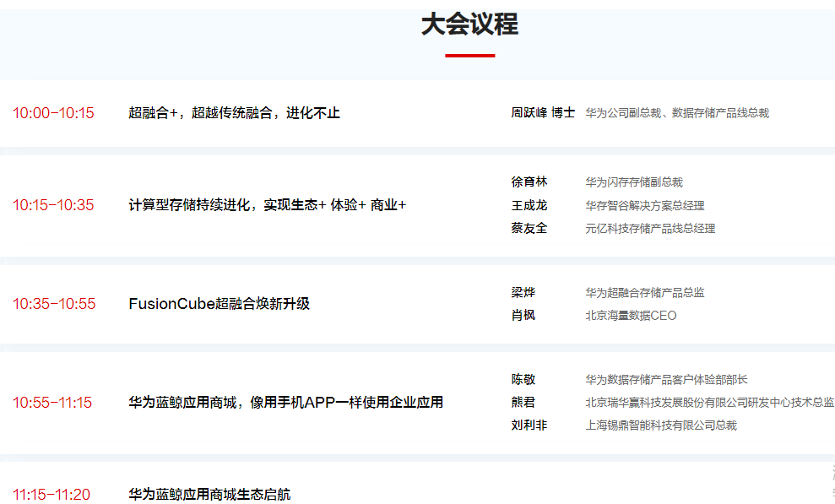Select the 10:00–10:15 time slot
This screenshot has height=504, width=835.
click(x=53, y=113)
